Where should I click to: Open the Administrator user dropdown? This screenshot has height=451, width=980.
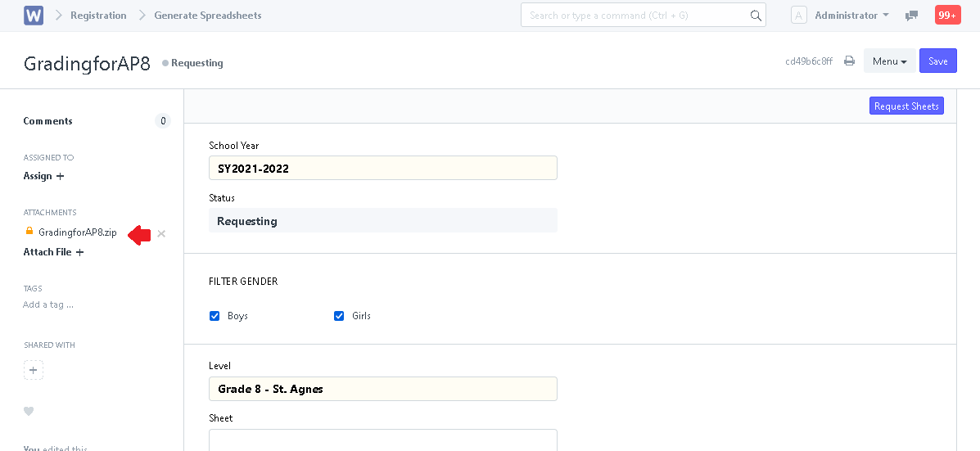pyautogui.click(x=852, y=15)
